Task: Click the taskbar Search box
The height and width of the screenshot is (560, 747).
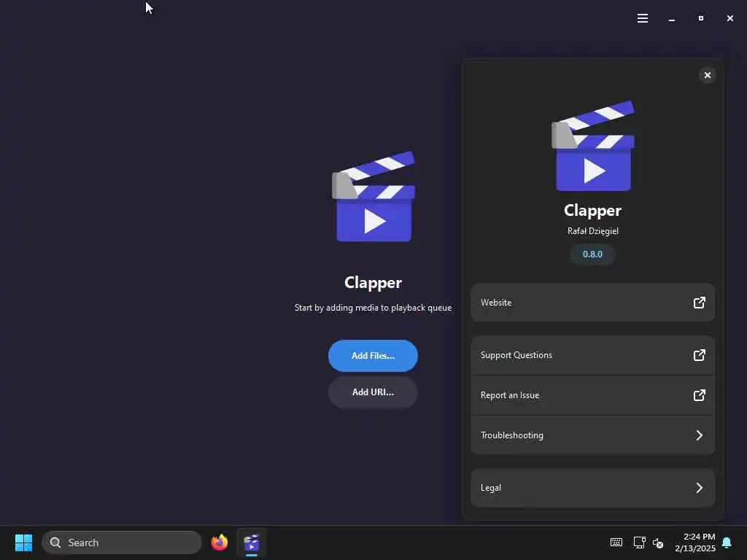Action: pyautogui.click(x=122, y=542)
